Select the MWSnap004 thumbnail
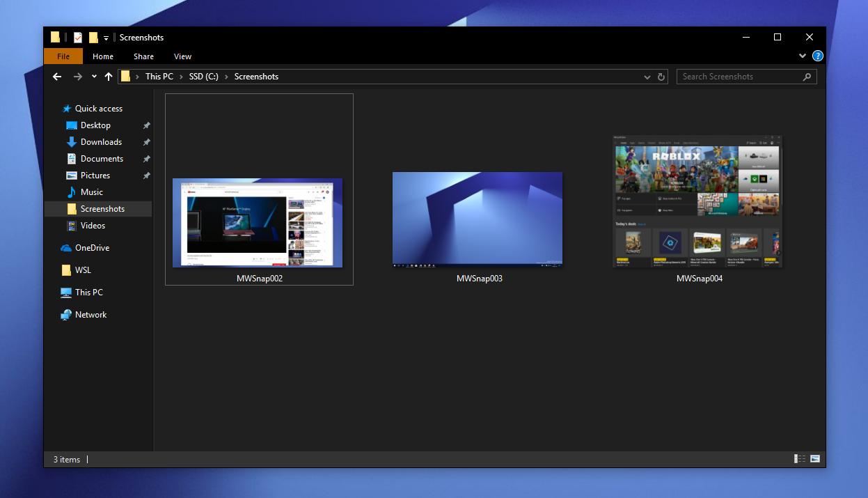The image size is (868, 498). point(697,201)
